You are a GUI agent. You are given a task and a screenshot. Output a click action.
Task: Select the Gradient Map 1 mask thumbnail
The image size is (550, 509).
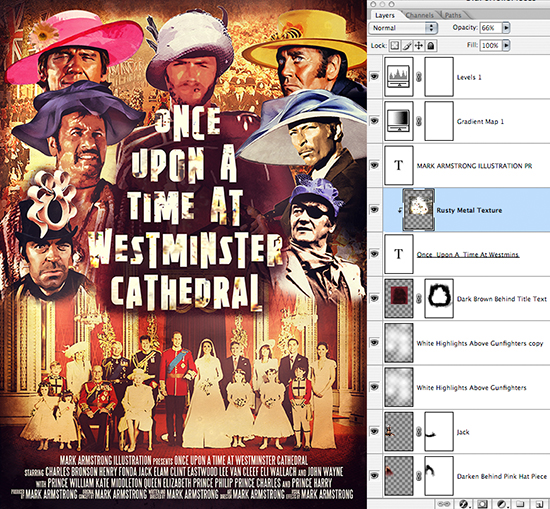[439, 121]
